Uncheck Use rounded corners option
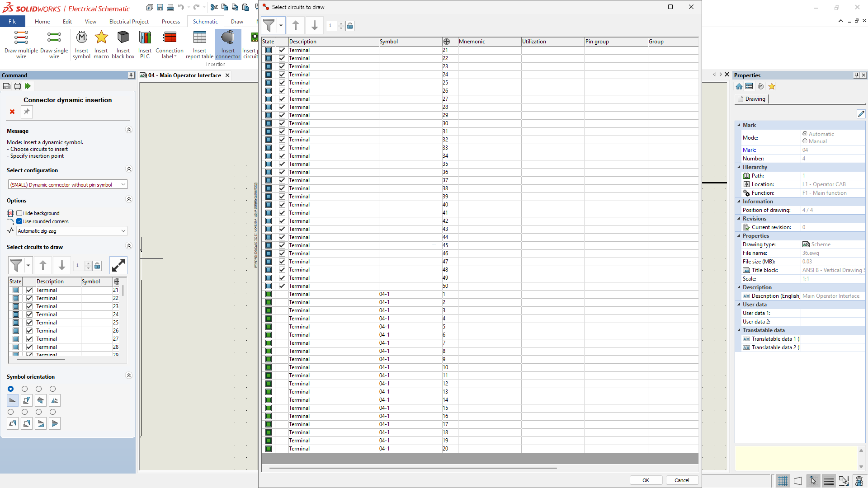Viewport: 868px width, 488px height. click(19, 221)
